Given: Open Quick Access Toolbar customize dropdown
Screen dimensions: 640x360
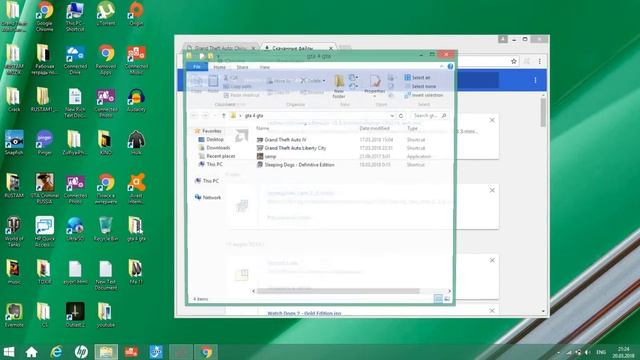Looking at the screenshot, I should pos(219,56).
